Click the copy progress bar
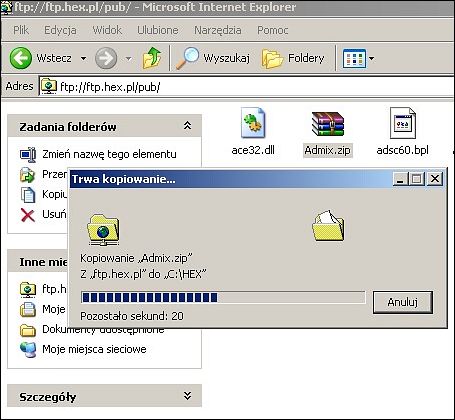 223,297
